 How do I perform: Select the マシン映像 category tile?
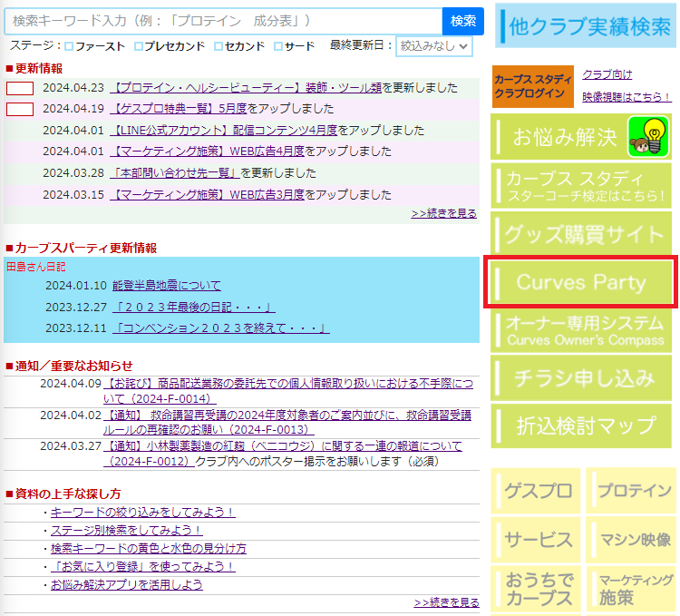[x=633, y=539]
